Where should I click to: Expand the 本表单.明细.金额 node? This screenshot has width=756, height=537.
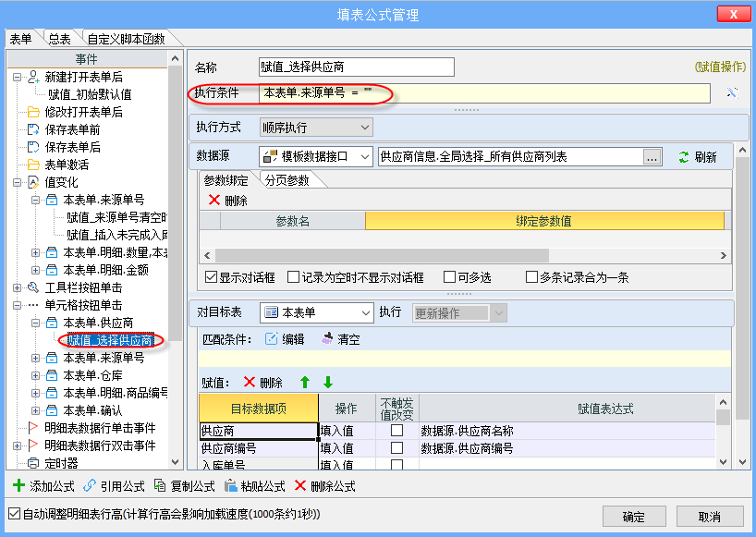pos(35,270)
